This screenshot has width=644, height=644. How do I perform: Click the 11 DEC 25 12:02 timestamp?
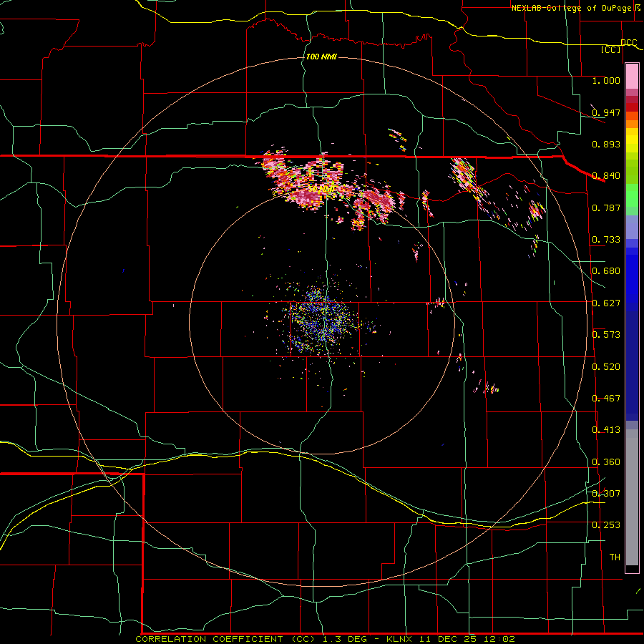(467, 639)
